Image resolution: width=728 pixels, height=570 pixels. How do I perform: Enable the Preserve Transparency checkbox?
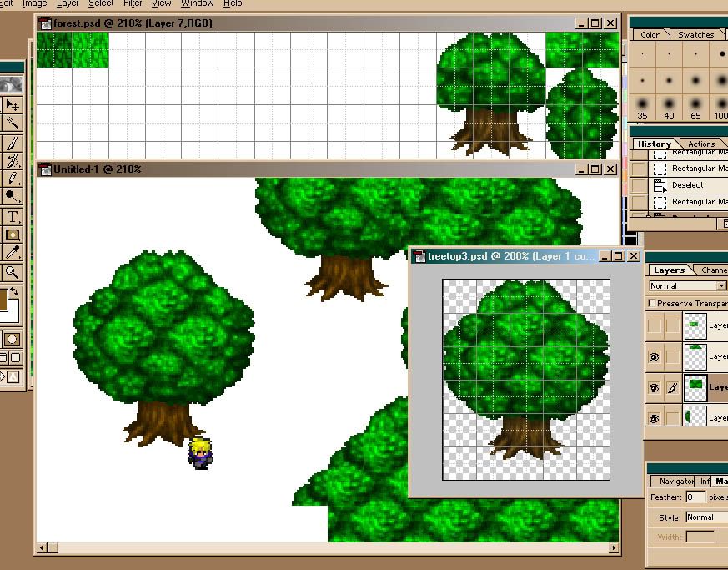click(x=652, y=303)
